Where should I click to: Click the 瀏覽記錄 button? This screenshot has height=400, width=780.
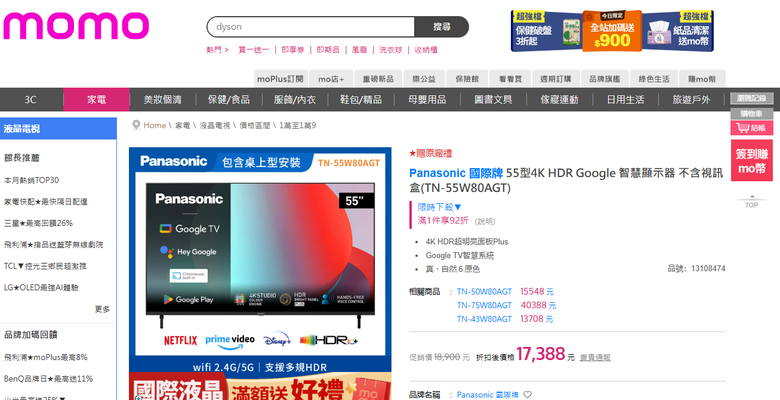[752, 98]
